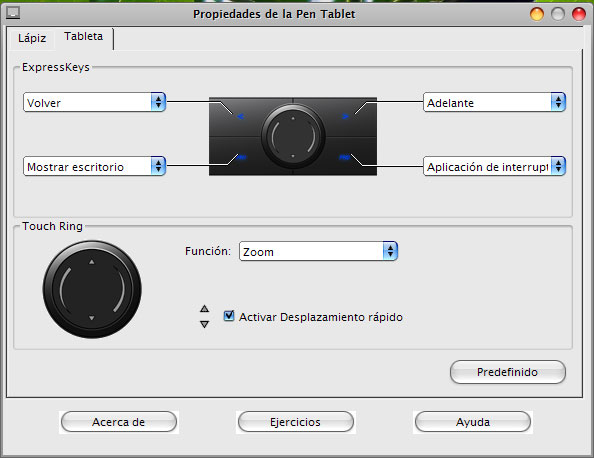Click the Función: label
The height and width of the screenshot is (458, 594).
[208, 251]
